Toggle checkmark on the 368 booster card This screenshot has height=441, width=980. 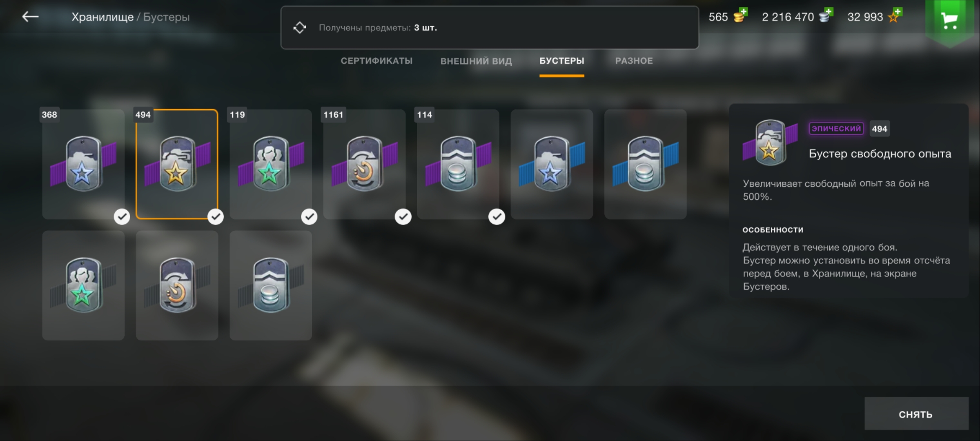[122, 216]
